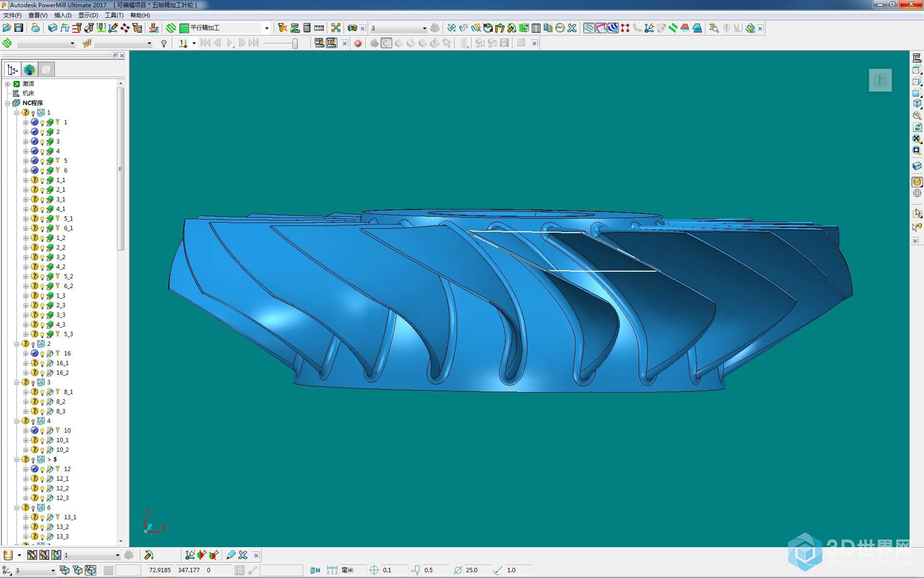Click the cursor selection icon on right toolbar
924x578 pixels.
tap(917, 213)
